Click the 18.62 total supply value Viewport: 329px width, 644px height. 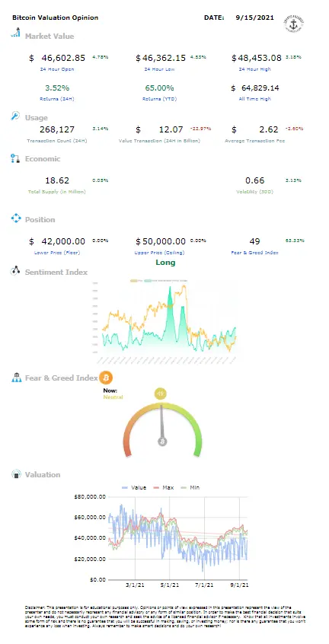point(57,180)
